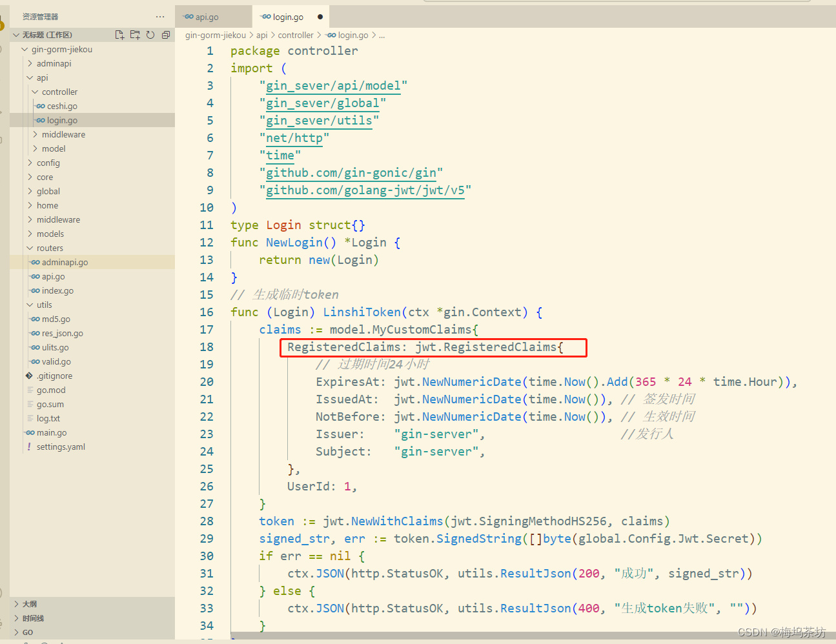
Task: Collapse all folders in the explorer
Action: (x=166, y=34)
